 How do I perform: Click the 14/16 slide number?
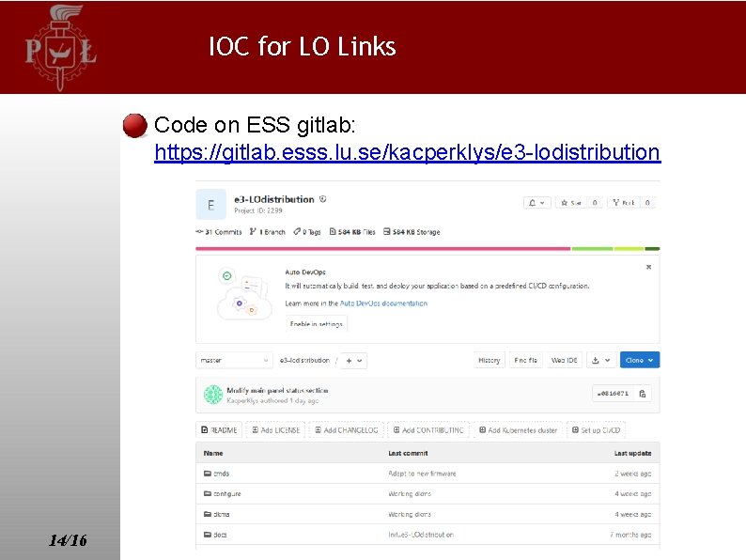coord(68,540)
